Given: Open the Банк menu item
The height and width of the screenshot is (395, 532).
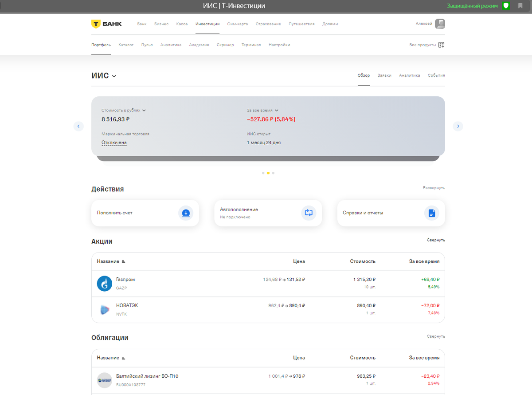Looking at the screenshot, I should pyautogui.click(x=142, y=24).
